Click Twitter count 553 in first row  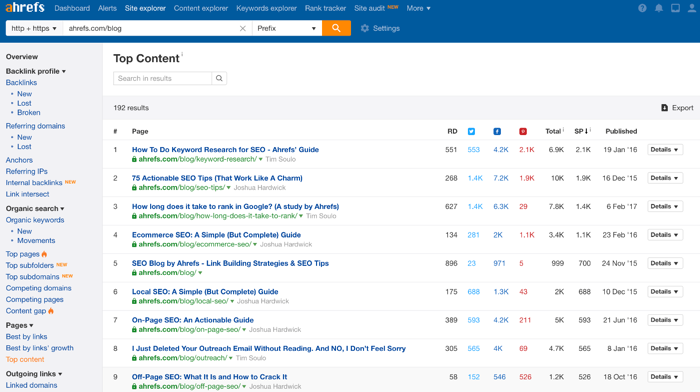(474, 150)
